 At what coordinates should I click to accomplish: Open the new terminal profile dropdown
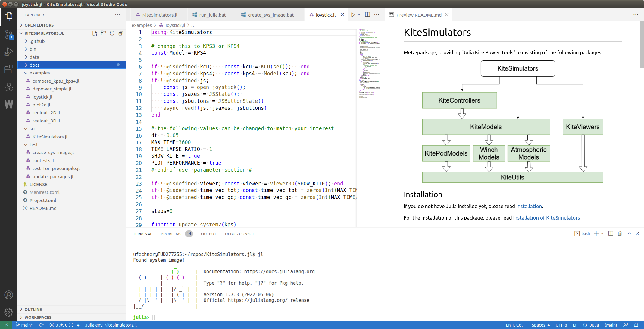602,233
